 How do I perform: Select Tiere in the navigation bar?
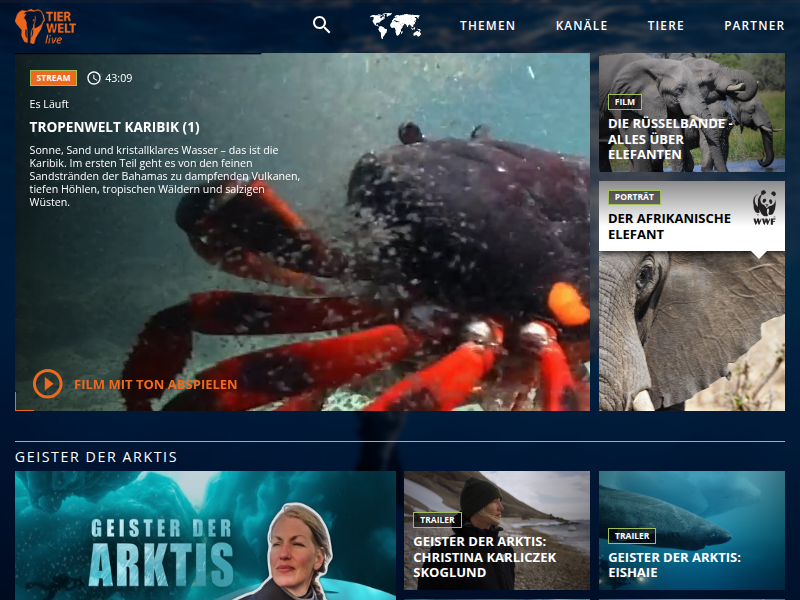[x=666, y=26]
